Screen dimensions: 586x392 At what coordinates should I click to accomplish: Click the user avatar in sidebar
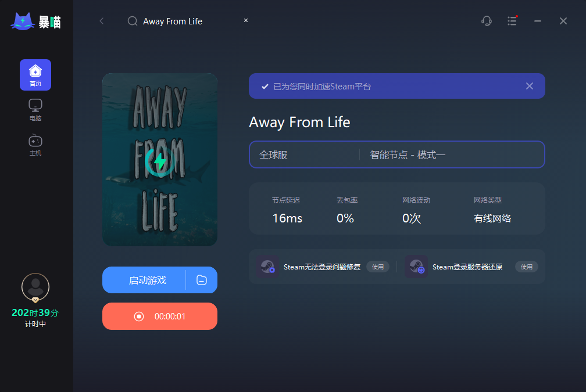(35, 287)
